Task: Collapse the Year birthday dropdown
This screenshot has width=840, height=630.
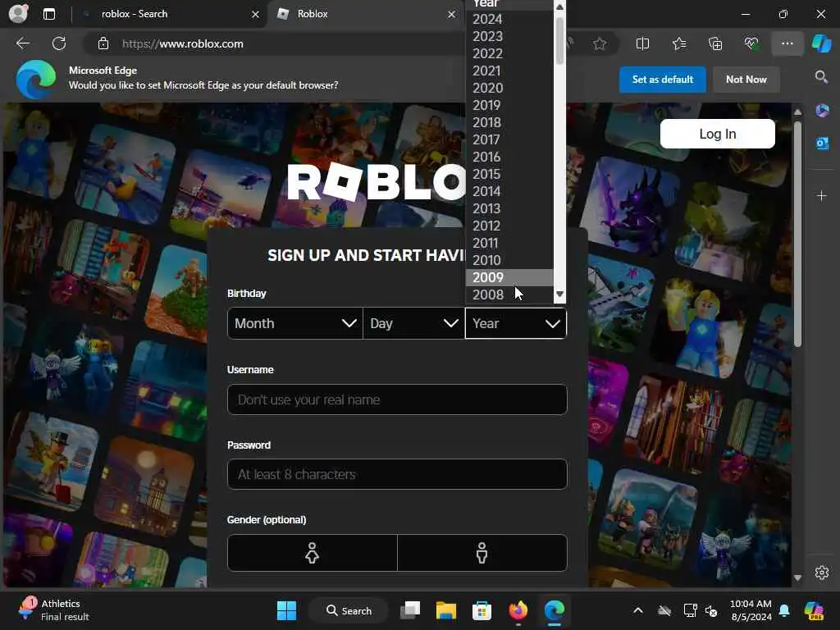Action: 515,323
